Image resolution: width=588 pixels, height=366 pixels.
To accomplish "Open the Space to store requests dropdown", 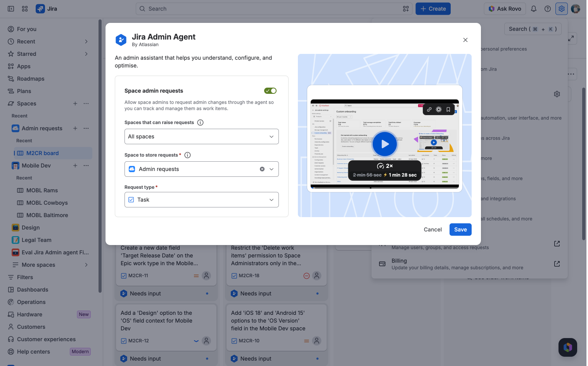I will pyautogui.click(x=202, y=169).
